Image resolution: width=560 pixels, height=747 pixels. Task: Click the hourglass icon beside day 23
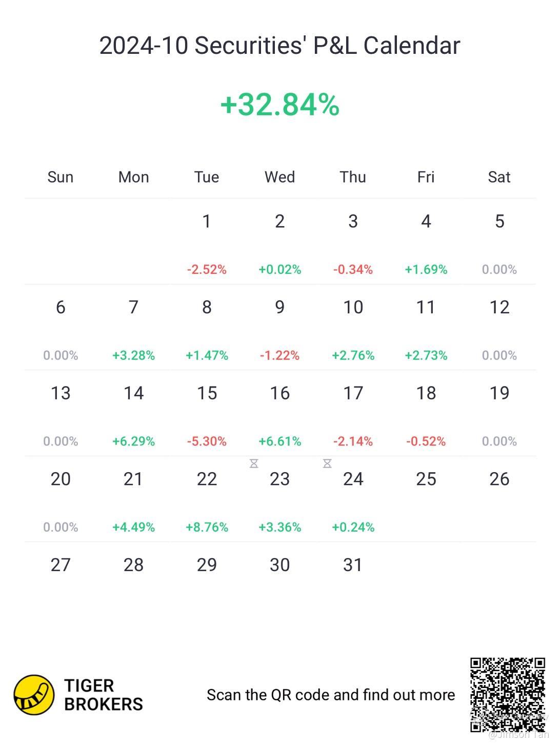click(254, 464)
